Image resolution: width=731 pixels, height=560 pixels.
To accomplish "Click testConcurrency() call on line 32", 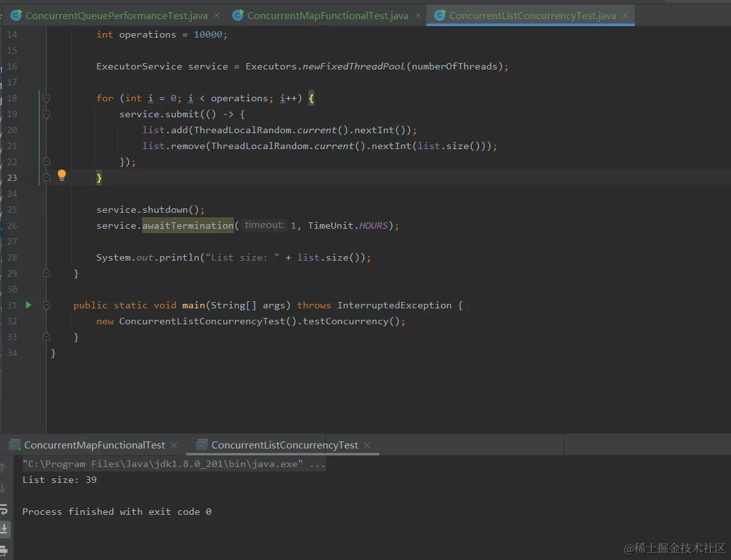I will pos(352,321).
